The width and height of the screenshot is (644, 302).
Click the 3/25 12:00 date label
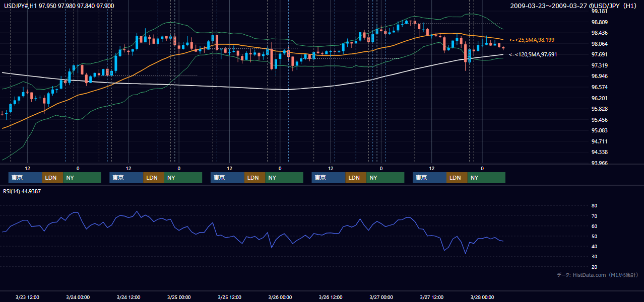pyautogui.click(x=229, y=297)
